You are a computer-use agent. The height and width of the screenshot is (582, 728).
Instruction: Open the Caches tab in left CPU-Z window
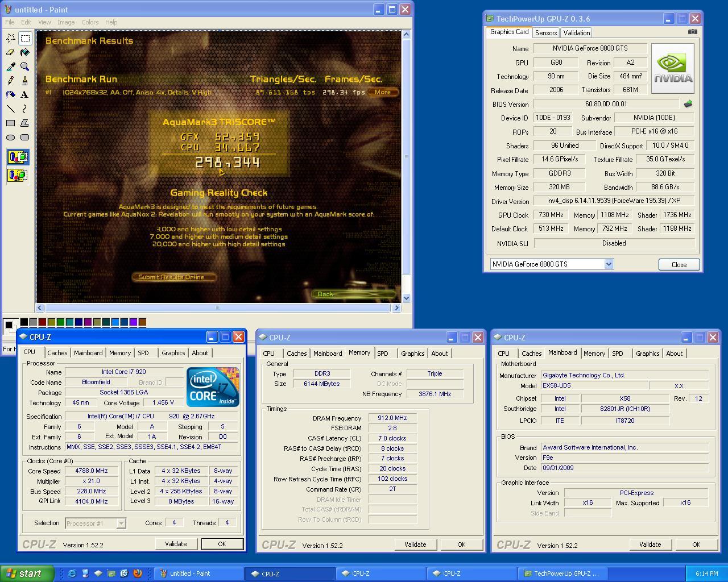point(57,353)
